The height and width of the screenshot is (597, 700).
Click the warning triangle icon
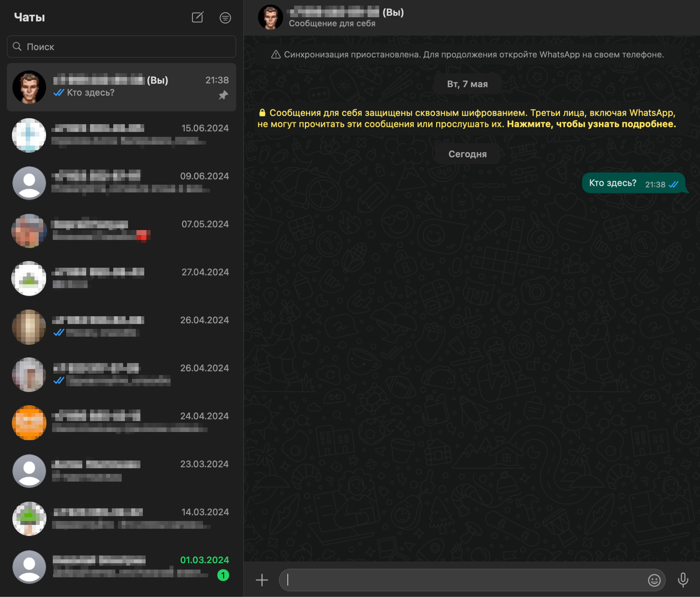tap(276, 55)
